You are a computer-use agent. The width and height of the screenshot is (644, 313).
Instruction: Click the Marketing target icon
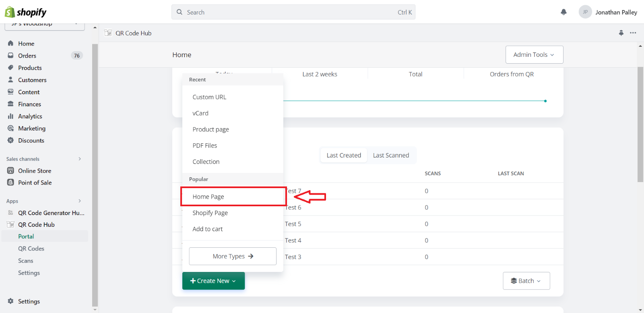click(10, 128)
